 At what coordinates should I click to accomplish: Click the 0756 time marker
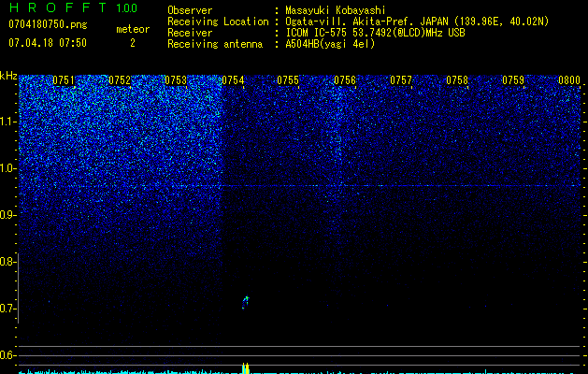345,80
